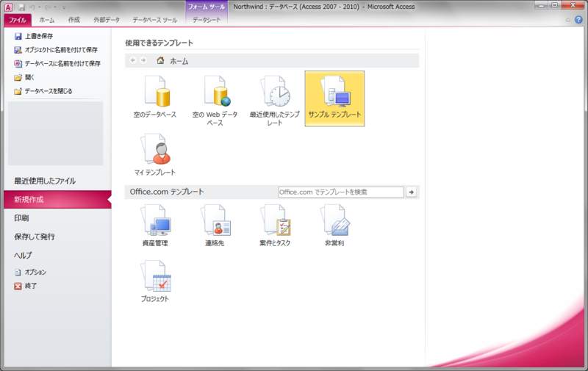Image resolution: width=588 pixels, height=371 pixels.
Task: Choose データベースに名前を付けて保存
Action: (x=57, y=63)
